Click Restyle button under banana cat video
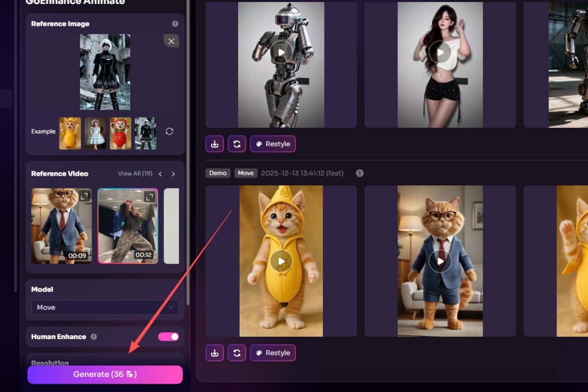Viewport: 588px width, 392px height. click(273, 353)
